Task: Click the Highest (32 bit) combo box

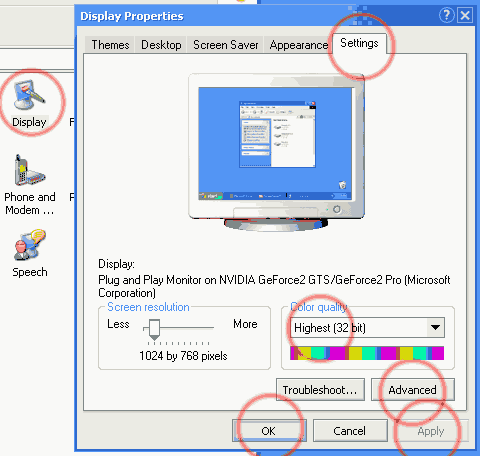Action: point(367,328)
